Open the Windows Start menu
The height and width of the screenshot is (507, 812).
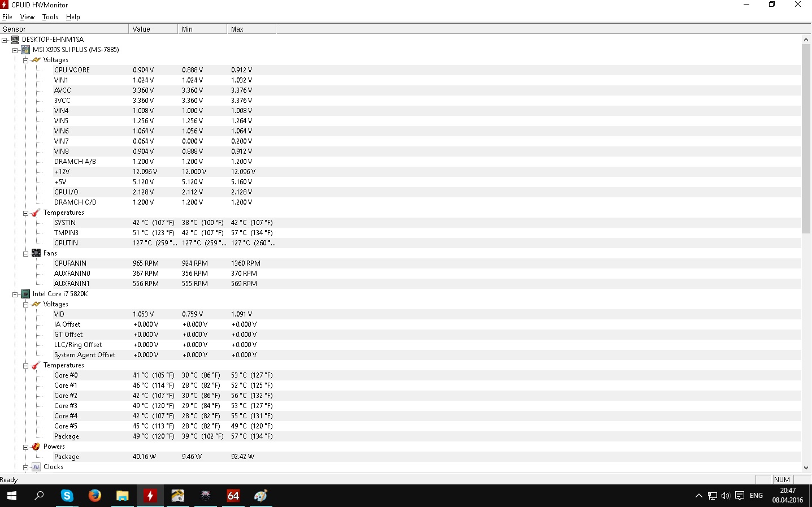[11, 496]
